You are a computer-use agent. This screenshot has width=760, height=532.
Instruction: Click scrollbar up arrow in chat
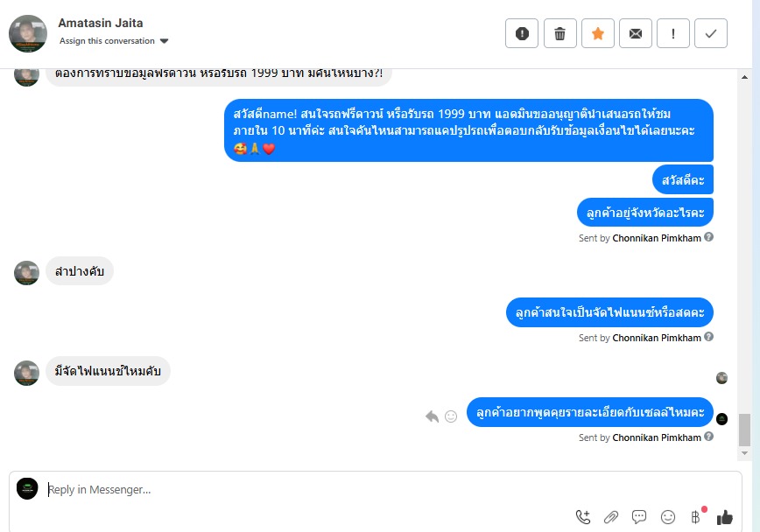coord(744,76)
